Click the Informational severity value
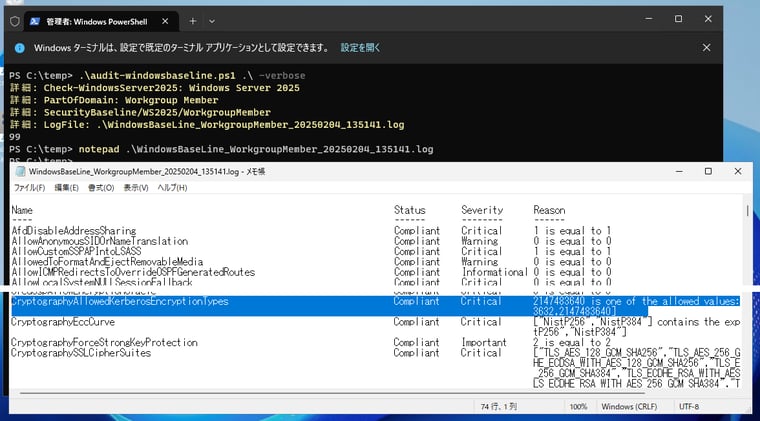 (494, 272)
